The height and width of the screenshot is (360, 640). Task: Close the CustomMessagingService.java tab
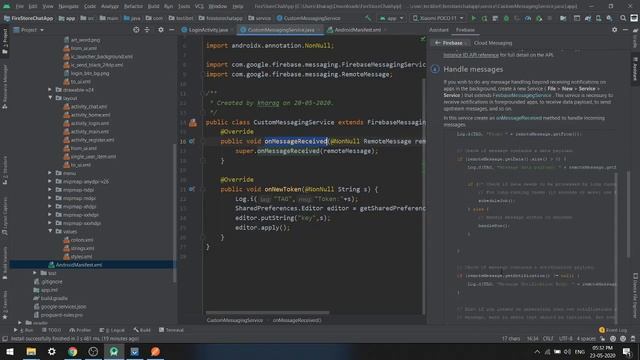click(319, 30)
